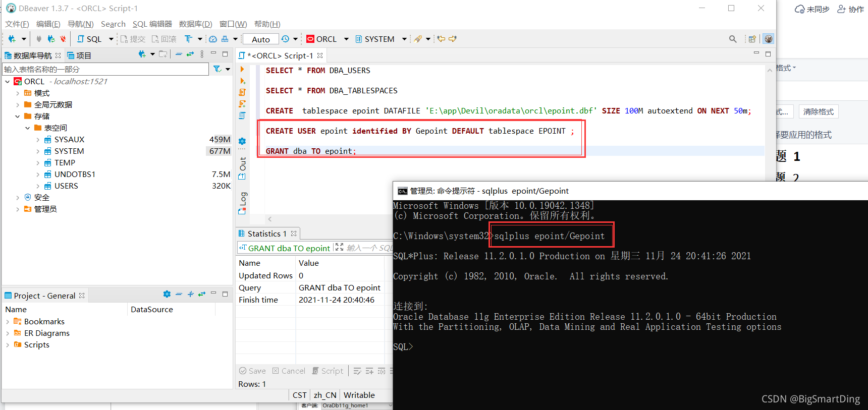Click the transaction log clock icon
The width and height of the screenshot is (868, 410).
(285, 39)
